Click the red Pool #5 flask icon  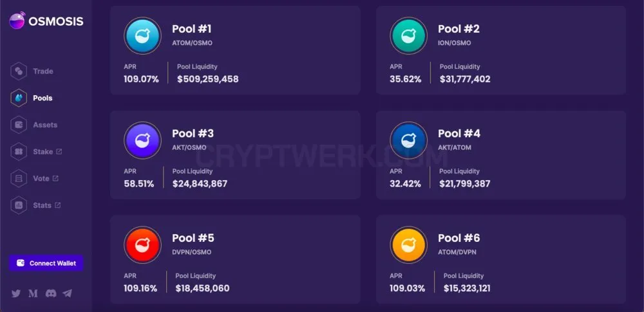click(142, 244)
